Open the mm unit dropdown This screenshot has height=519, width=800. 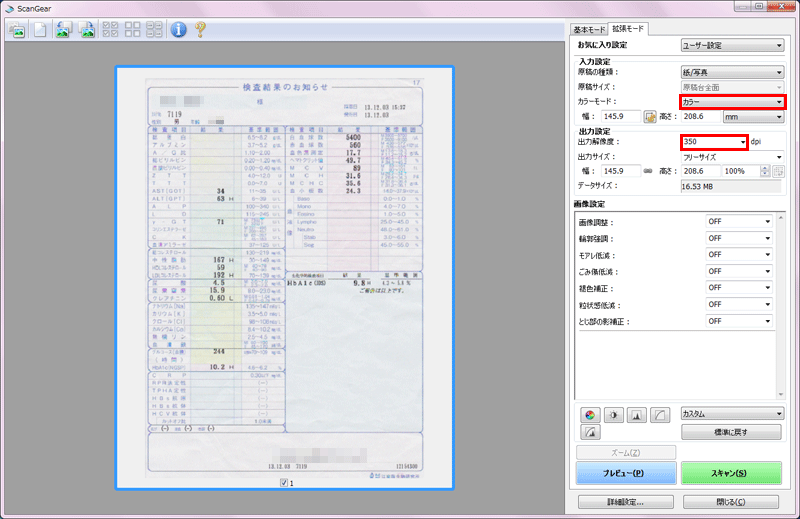753,117
